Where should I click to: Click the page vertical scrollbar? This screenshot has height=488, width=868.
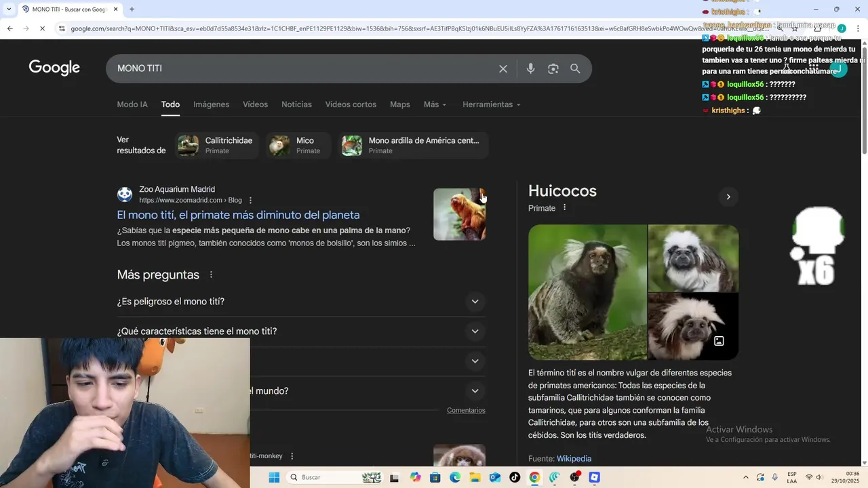(864, 99)
